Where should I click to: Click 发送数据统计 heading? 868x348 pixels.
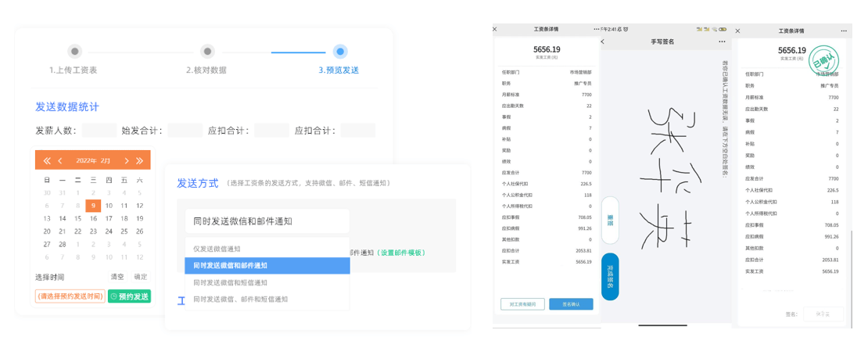pyautogui.click(x=67, y=107)
